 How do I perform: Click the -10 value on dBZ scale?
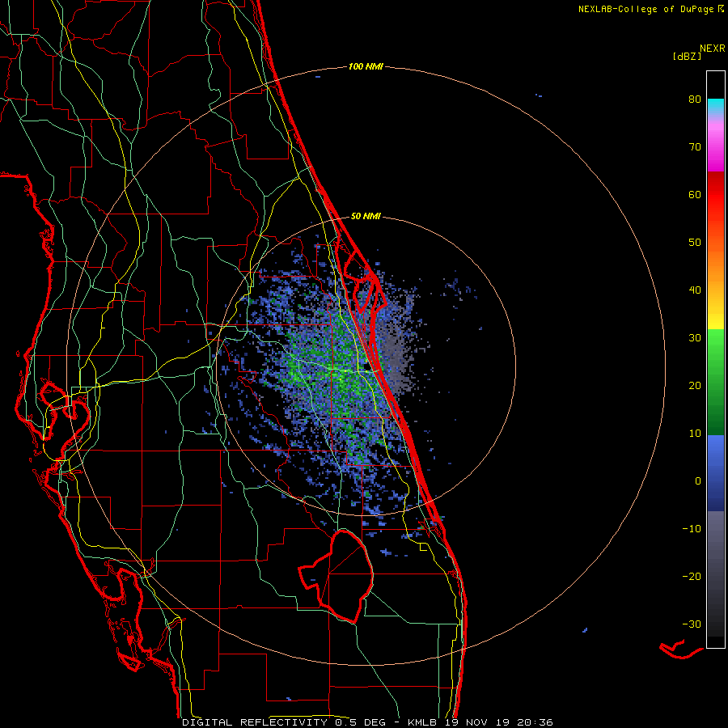[692, 529]
